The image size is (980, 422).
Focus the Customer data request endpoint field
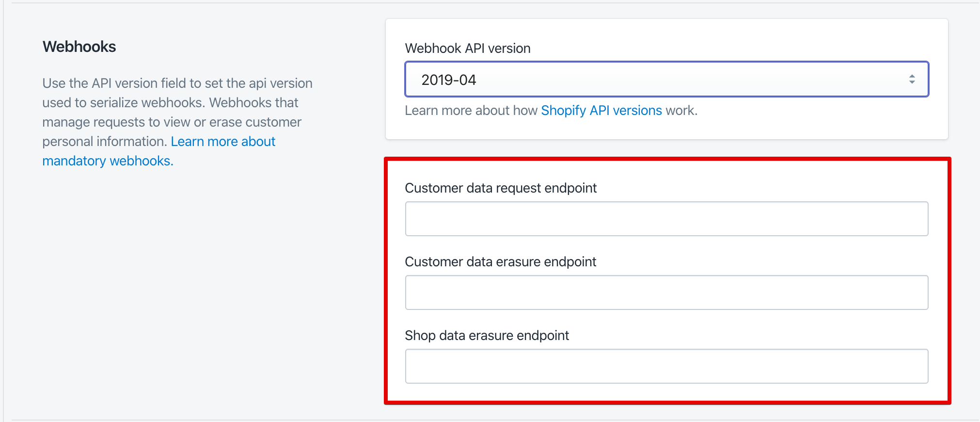(666, 219)
